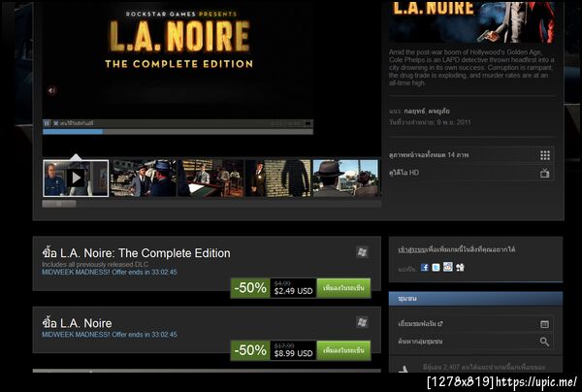Image resolution: width=582 pixels, height=392 pixels.
Task: Slide the thumbnail strip scrollbar handle
Action: point(59,204)
